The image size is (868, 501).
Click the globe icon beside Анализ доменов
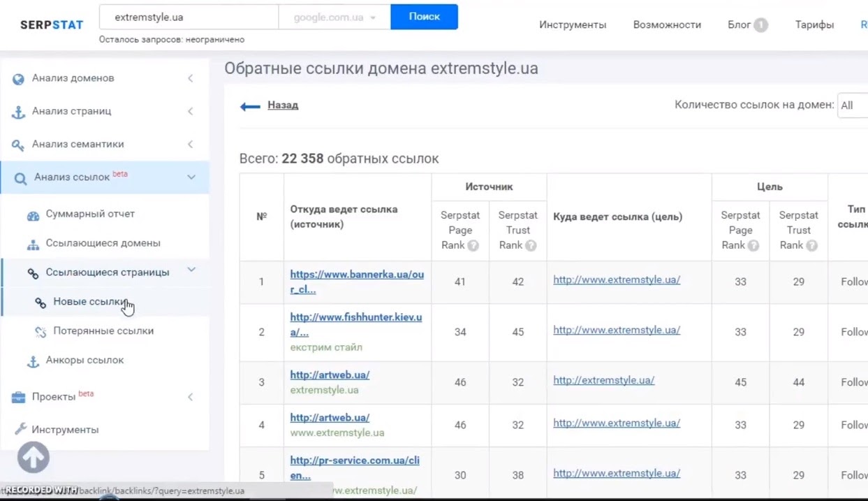[x=19, y=79]
